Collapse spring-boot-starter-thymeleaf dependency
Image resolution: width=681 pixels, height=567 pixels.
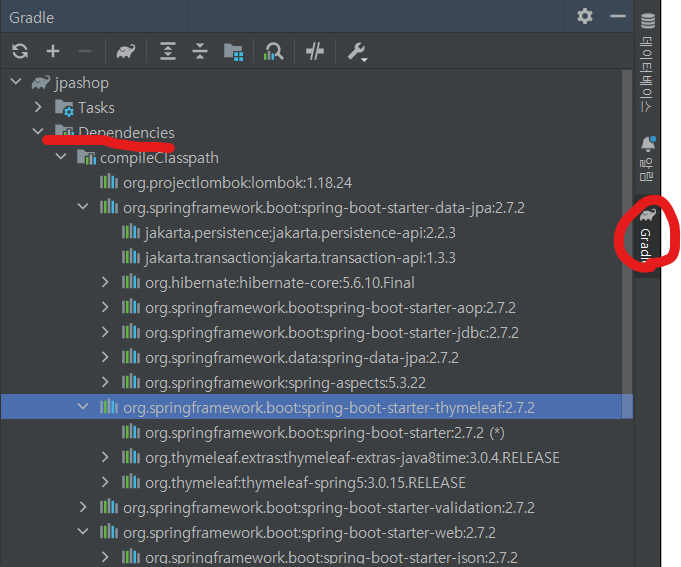click(83, 406)
